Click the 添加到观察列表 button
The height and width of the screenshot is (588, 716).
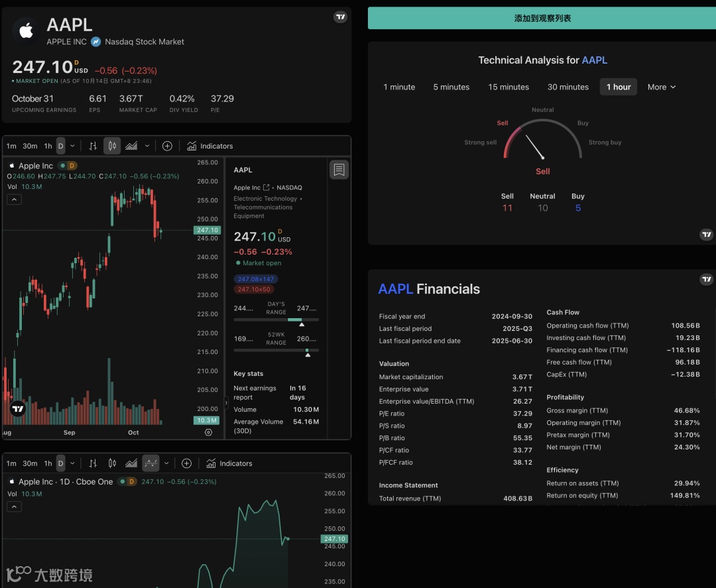point(542,19)
